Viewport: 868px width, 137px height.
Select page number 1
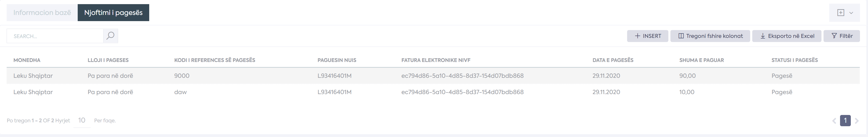pos(845,120)
